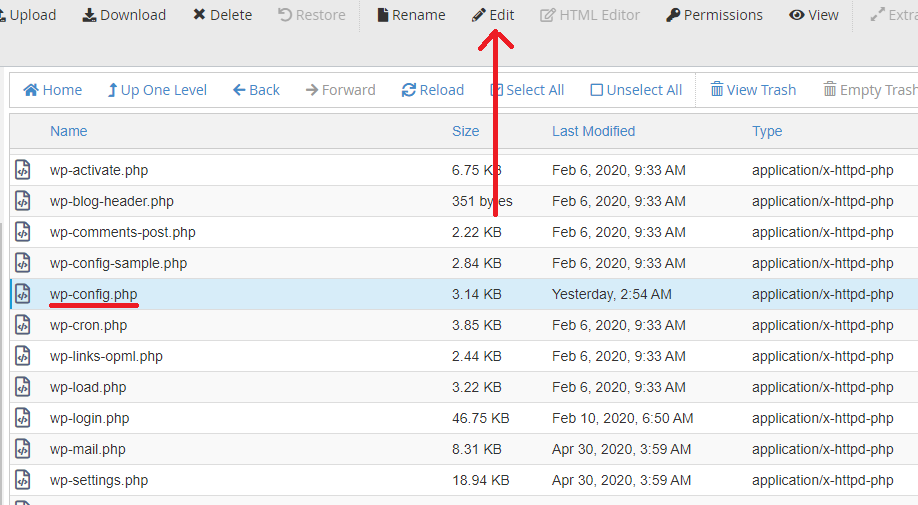Open the Edit pencil tool
The width and height of the screenshot is (918, 505).
click(493, 15)
